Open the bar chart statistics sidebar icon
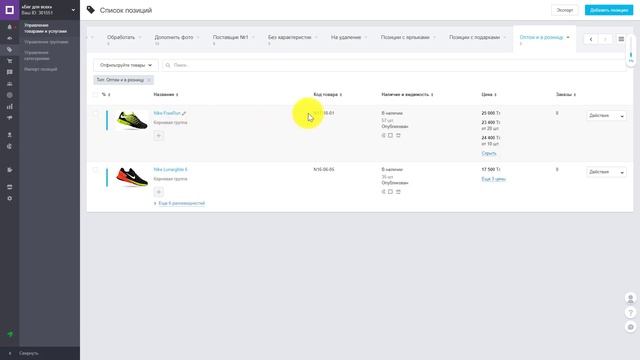Viewport: 640px width, 360px height. click(9, 107)
